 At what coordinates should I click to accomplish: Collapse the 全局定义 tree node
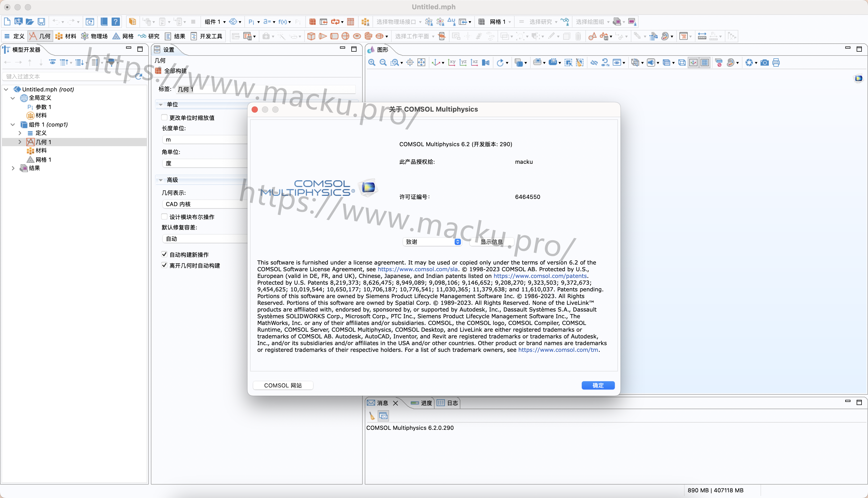[13, 98]
